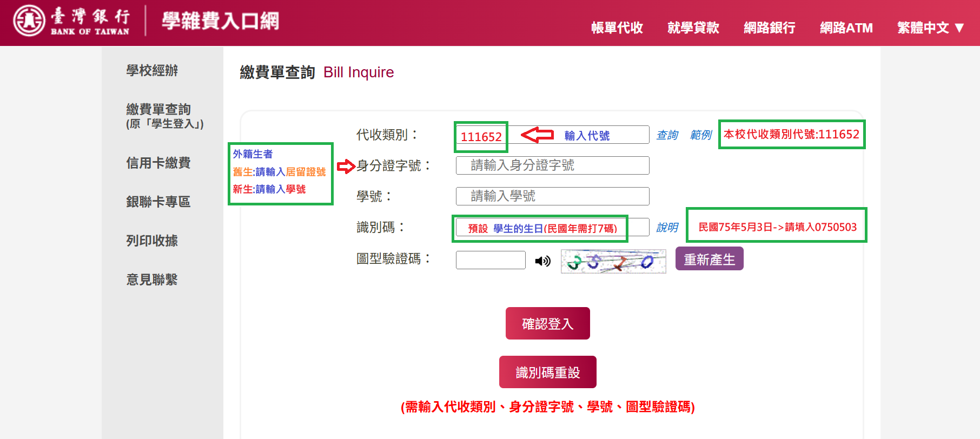The image size is (980, 439).
Task: Open 意見聯繫 in the sidebar
Action: [152, 280]
